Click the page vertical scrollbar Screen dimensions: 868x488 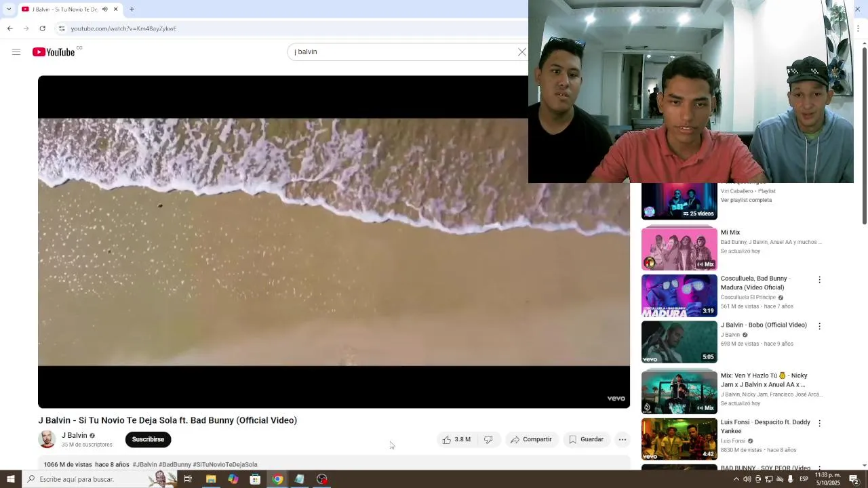click(864, 136)
